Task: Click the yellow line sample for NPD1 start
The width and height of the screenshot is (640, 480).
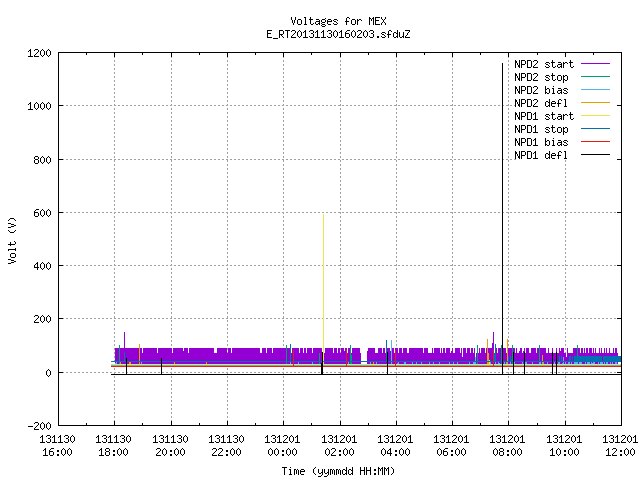Action: 596,116
